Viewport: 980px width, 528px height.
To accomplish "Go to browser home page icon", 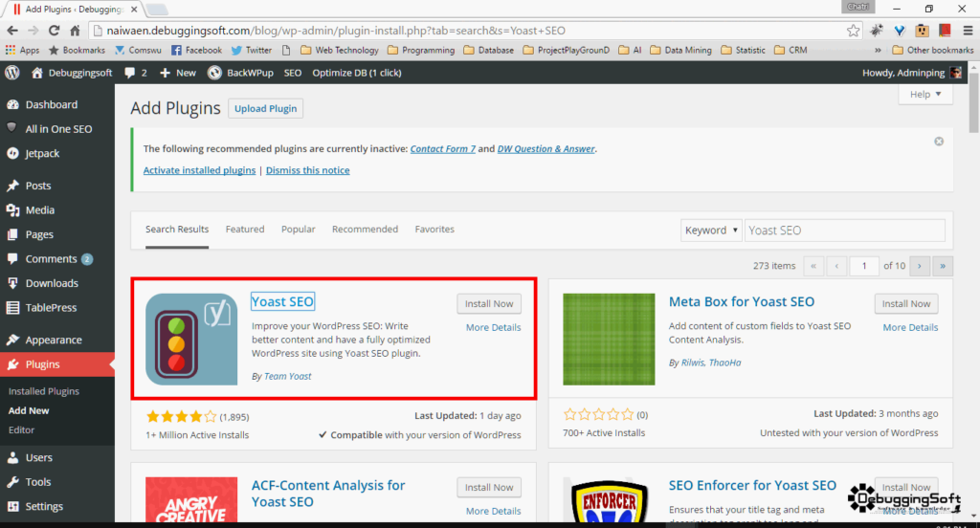I will (75, 30).
